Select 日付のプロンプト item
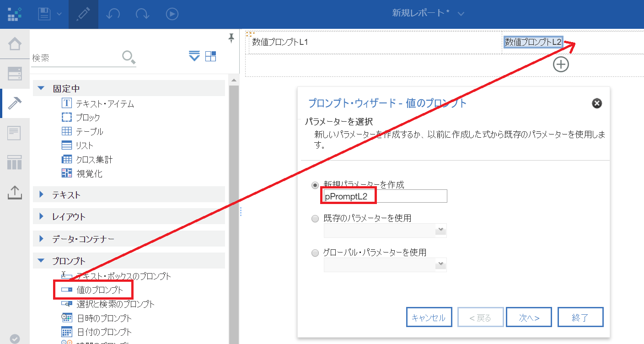644x344 pixels. point(97,332)
